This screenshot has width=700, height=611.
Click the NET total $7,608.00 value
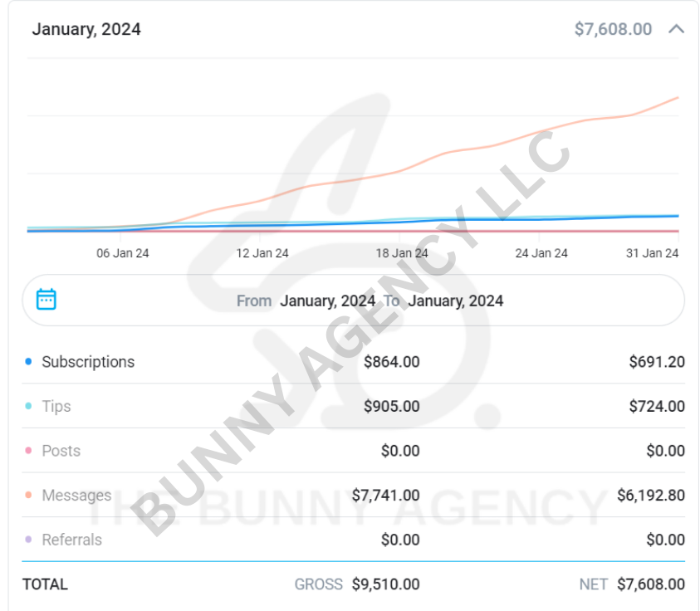(651, 584)
